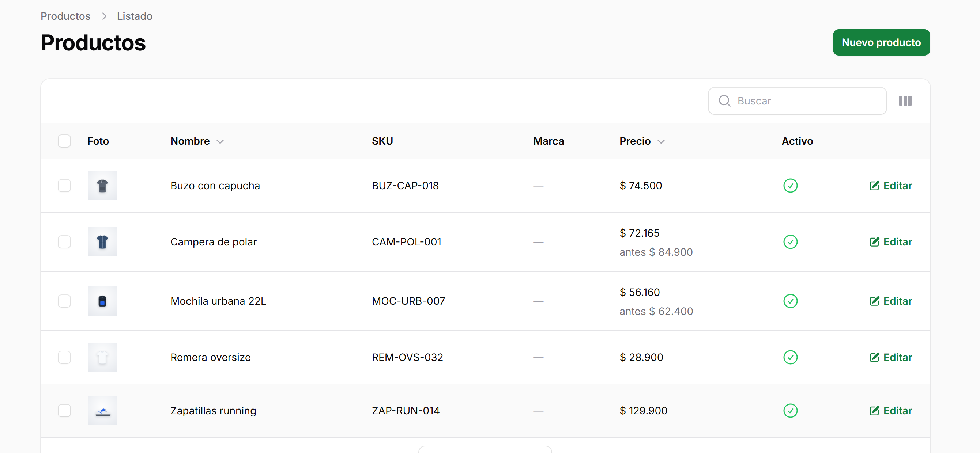Click the Activo column header
The height and width of the screenshot is (453, 980).
click(797, 141)
